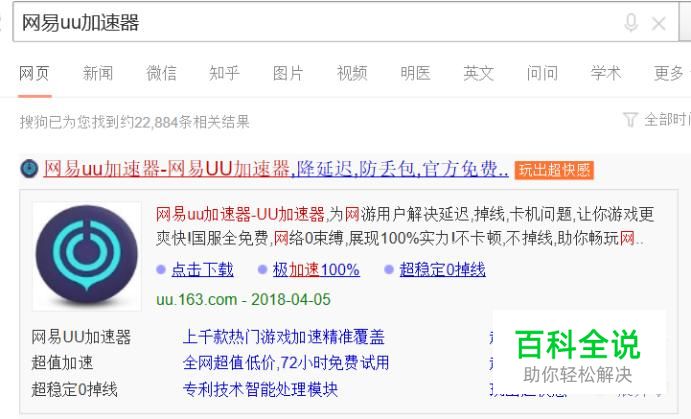This screenshot has height=419, width=691.
Task: Open the 网易uu加速器 result title link
Action: tap(276, 169)
